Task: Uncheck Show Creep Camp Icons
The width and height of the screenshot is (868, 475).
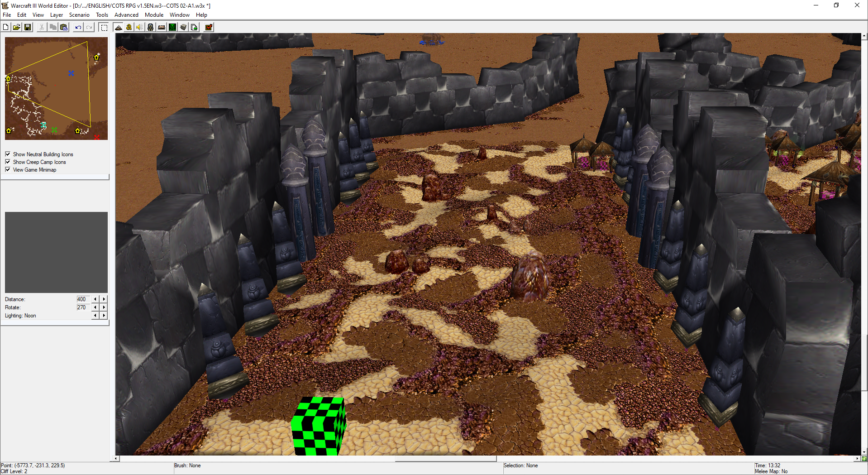Action: click(8, 162)
